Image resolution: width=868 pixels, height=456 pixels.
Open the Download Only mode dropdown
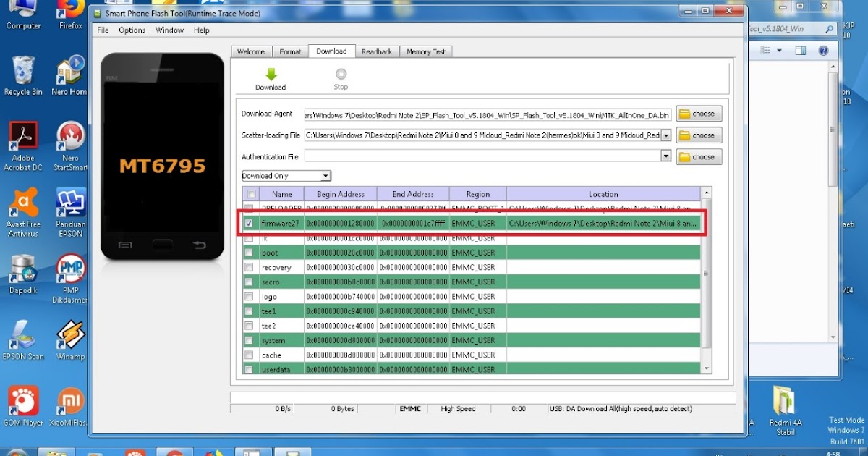[x=286, y=176]
